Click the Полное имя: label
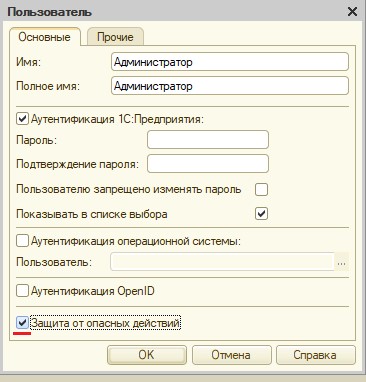 coord(48,86)
